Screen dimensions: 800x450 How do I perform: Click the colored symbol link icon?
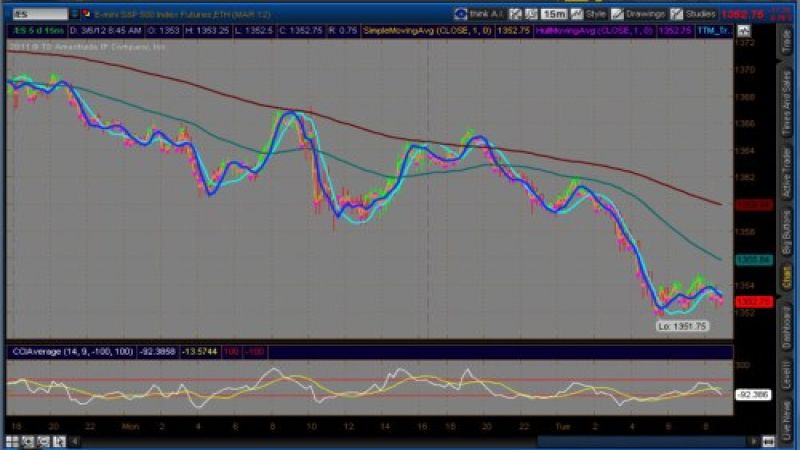86,14
